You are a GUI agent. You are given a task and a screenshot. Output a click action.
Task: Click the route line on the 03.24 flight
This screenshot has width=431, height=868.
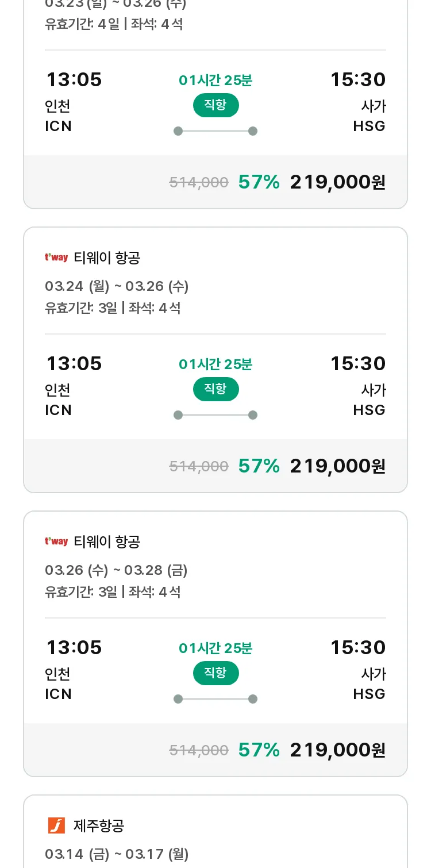tap(215, 415)
